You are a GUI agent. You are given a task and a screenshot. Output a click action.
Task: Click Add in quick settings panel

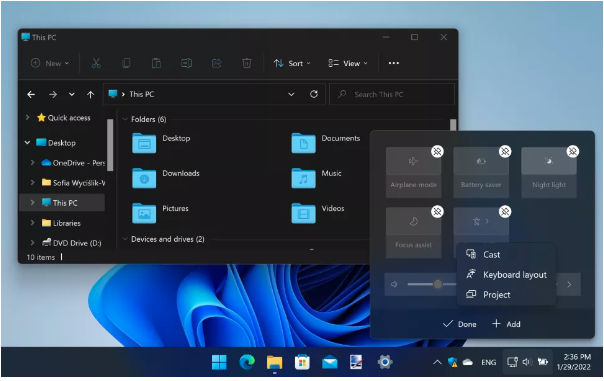pos(506,324)
